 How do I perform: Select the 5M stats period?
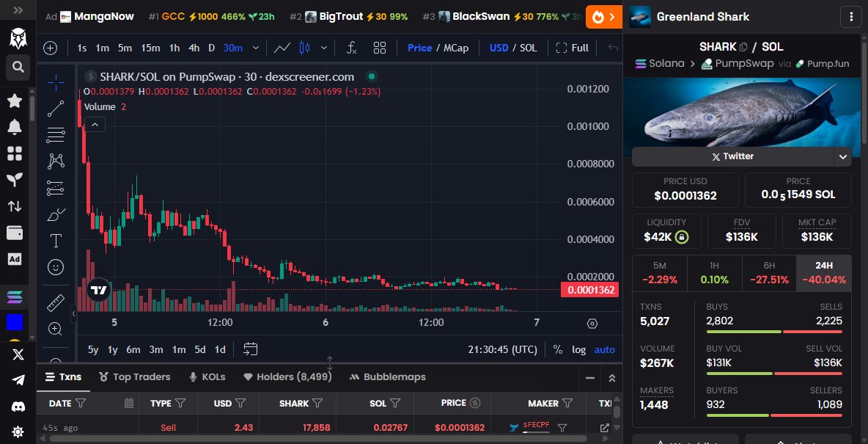[660, 273]
